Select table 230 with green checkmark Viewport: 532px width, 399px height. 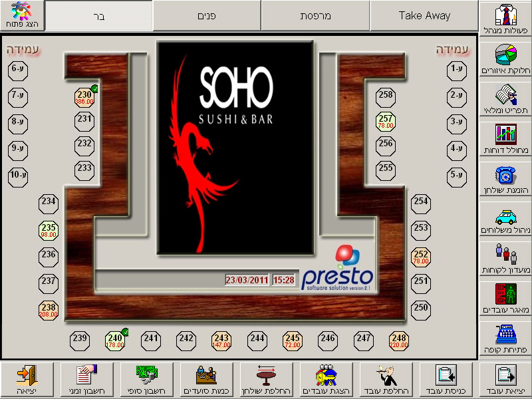tap(84, 98)
